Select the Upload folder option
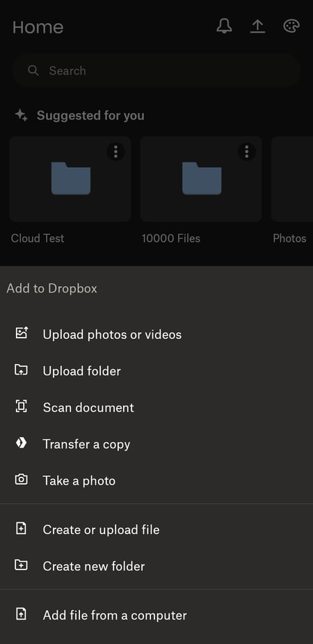Viewport: 313px width, 644px height. 156,370
